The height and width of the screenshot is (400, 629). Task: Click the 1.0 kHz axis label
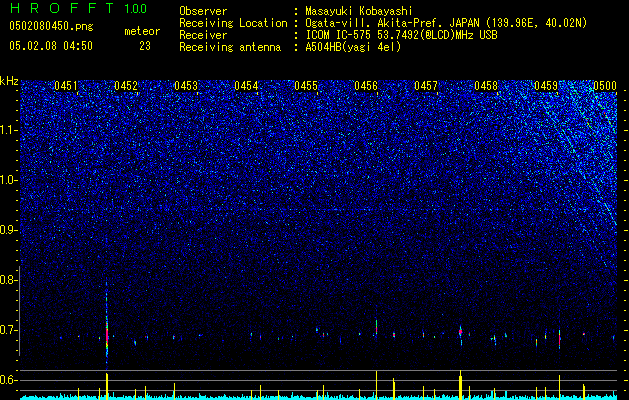coord(9,181)
